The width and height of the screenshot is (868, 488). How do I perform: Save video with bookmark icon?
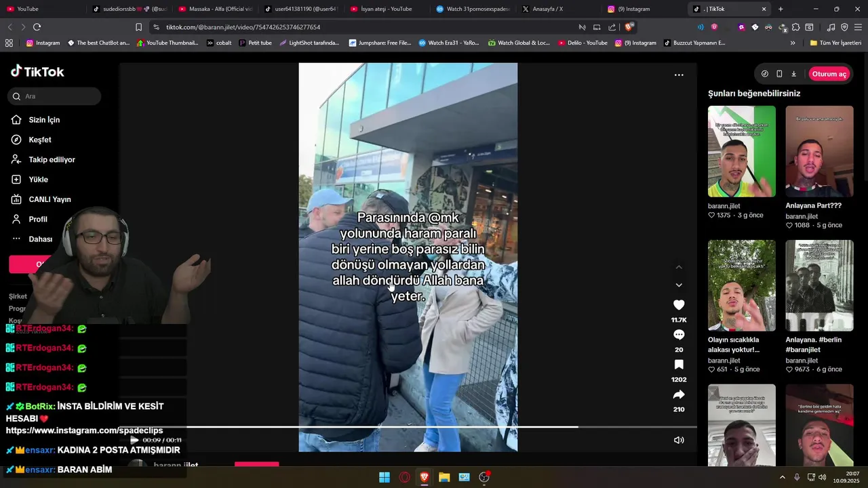pyautogui.click(x=679, y=365)
